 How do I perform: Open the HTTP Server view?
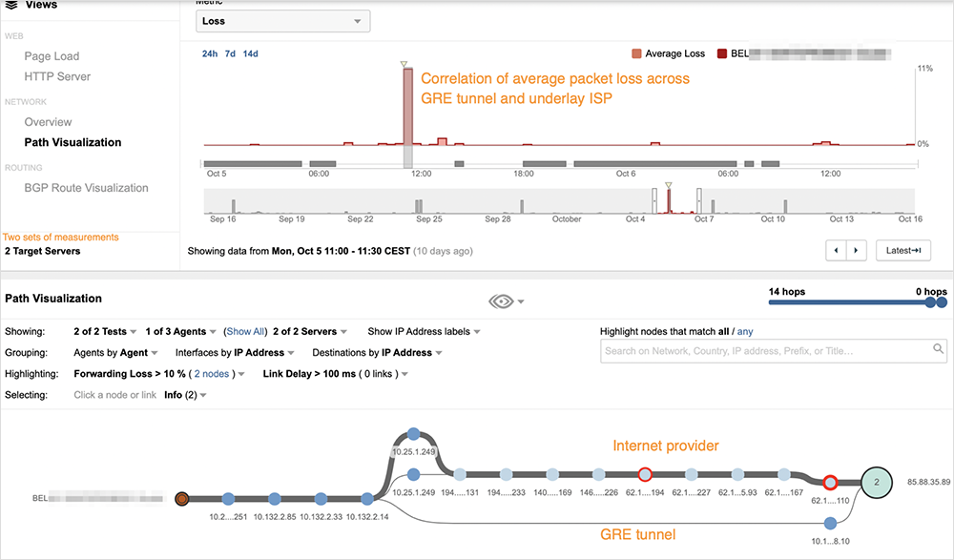57,76
